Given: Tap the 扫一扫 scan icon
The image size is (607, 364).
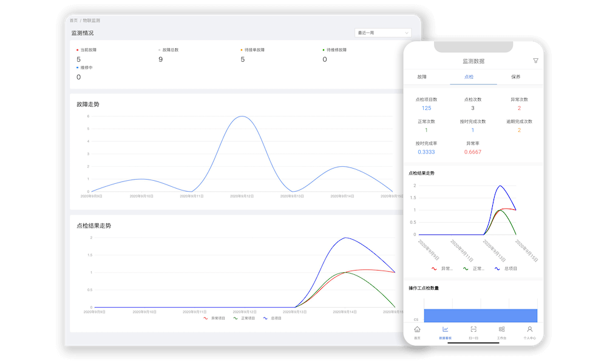Looking at the screenshot, I should (x=473, y=331).
